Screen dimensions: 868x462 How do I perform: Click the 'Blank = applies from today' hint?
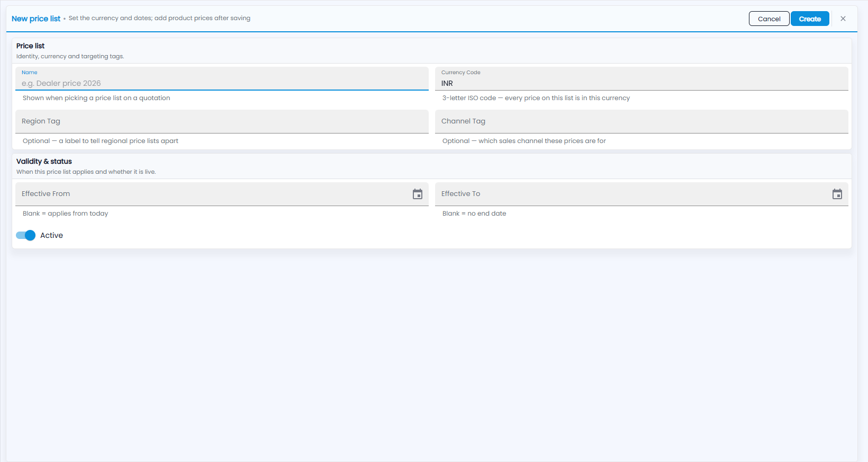65,214
